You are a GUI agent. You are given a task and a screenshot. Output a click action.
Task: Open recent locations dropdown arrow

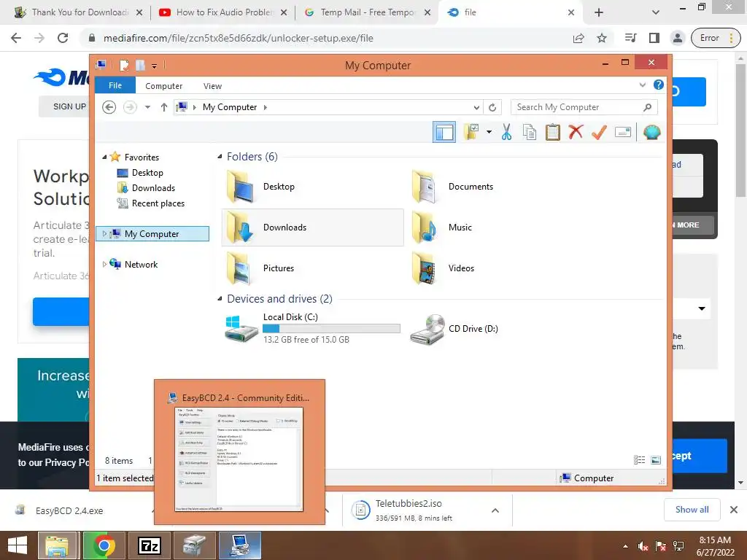tap(147, 107)
